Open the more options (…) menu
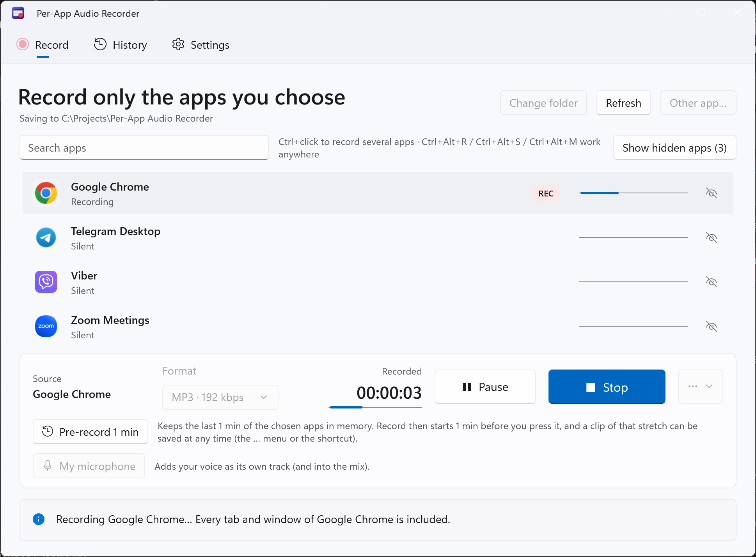This screenshot has width=756, height=557. point(701,386)
